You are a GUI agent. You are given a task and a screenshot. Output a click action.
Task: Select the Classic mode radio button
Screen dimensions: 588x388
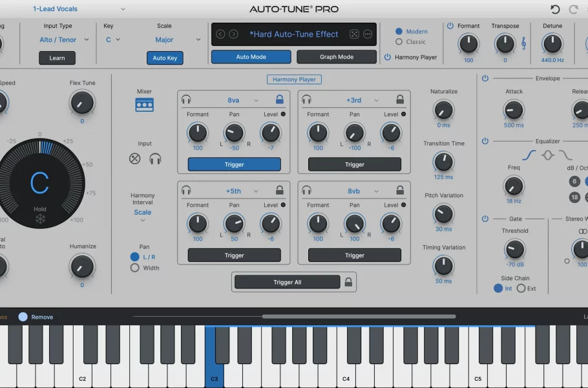(399, 41)
